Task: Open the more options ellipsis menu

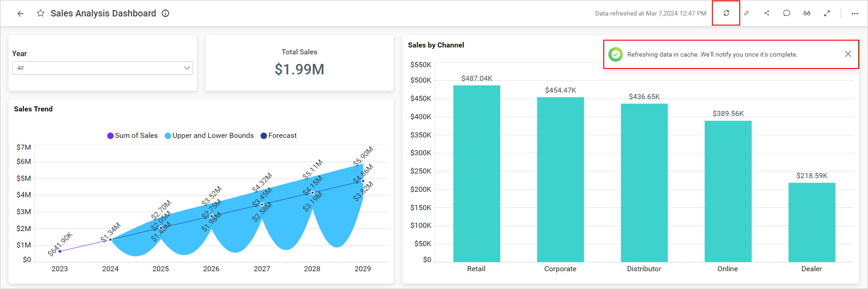Action: [x=855, y=14]
